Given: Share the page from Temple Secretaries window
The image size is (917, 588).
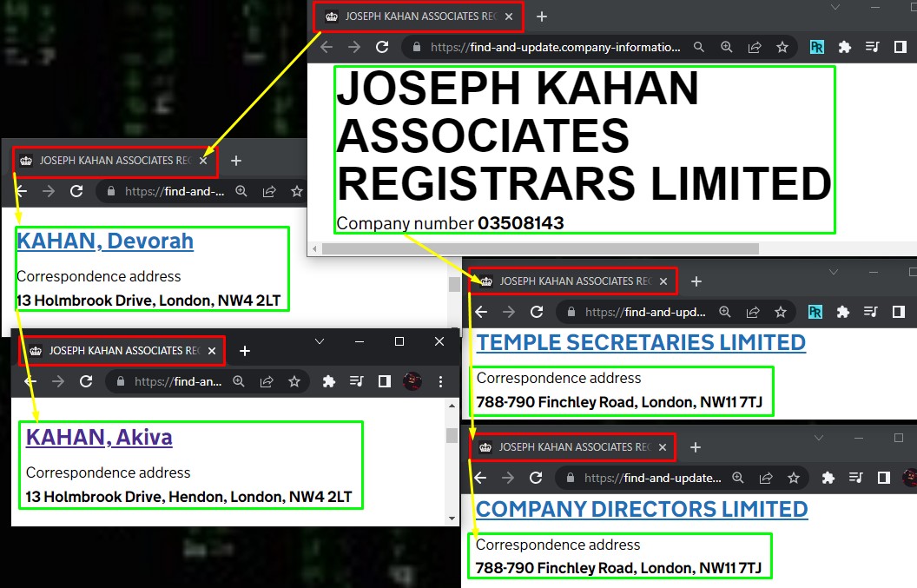Looking at the screenshot, I should pos(753,312).
